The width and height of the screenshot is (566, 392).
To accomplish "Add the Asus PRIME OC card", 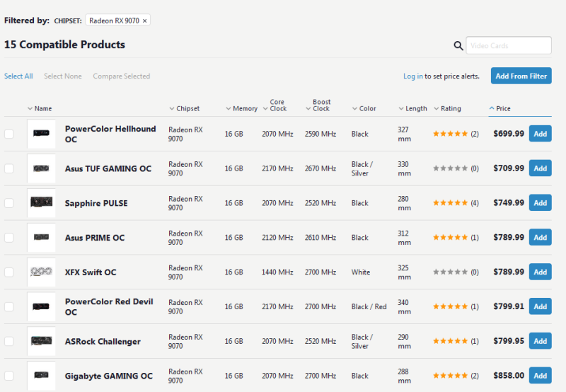I will coord(540,237).
